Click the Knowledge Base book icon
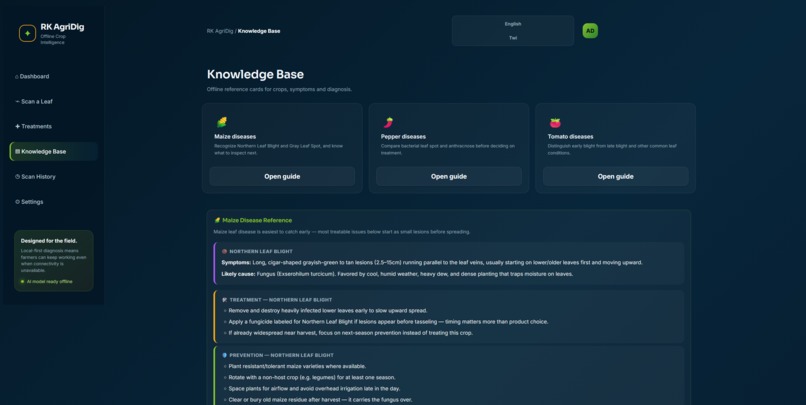The width and height of the screenshot is (806, 405). point(17,152)
